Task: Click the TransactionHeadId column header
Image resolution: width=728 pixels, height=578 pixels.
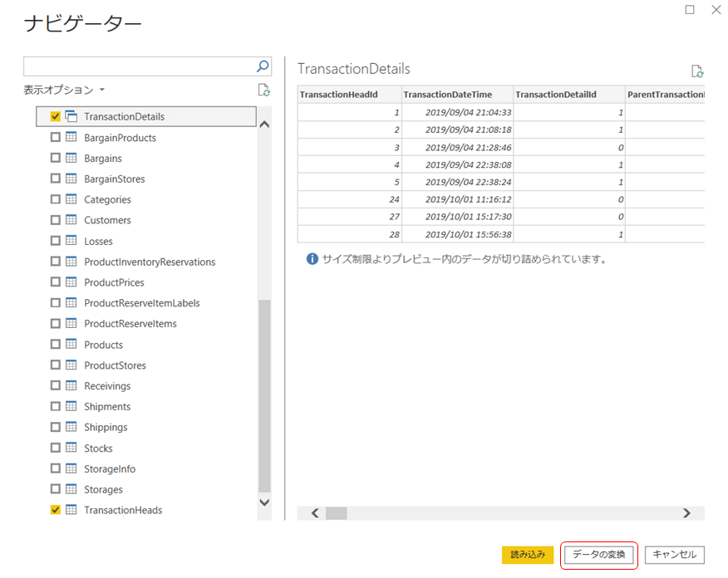Action: click(350, 95)
